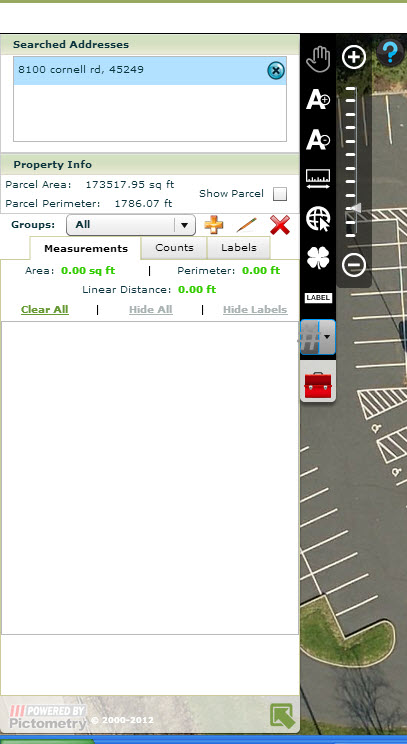Switch to the Counts tab
The height and width of the screenshot is (744, 407).
(174, 248)
